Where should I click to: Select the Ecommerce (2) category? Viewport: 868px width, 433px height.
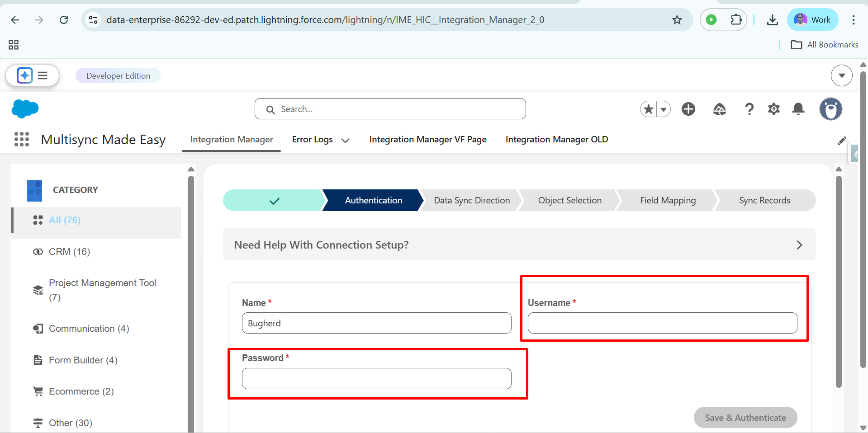(96, 391)
